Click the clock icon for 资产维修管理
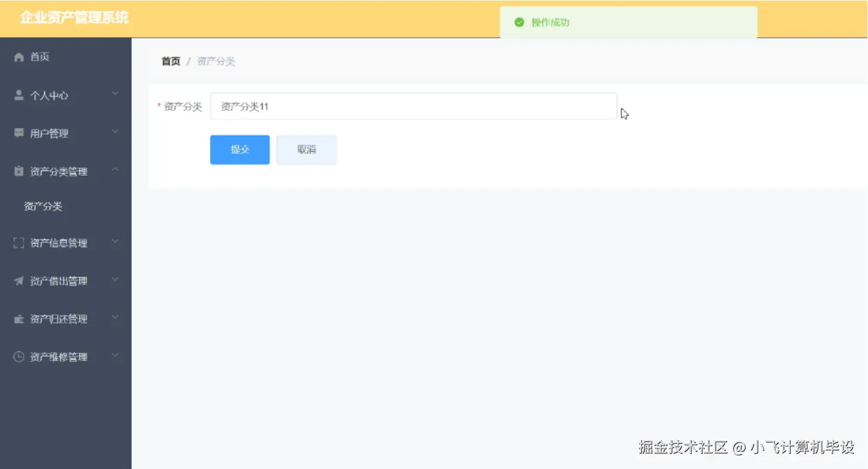This screenshot has height=469, width=868. click(19, 357)
